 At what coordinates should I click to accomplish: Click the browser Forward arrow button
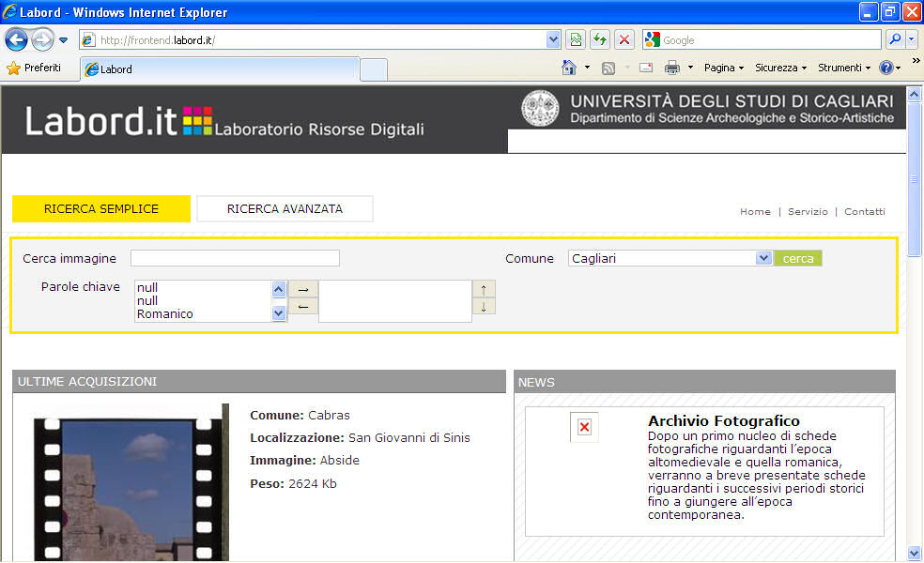(42, 40)
